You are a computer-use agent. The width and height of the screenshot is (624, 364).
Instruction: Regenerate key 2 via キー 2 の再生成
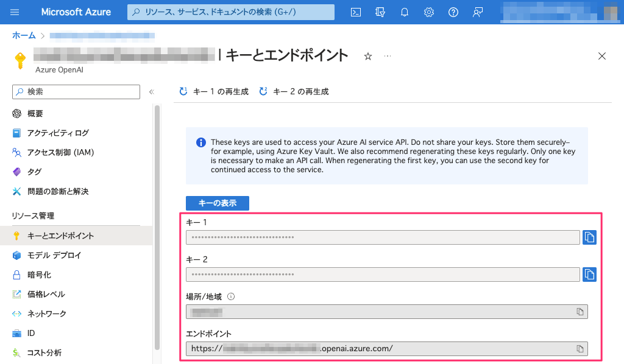294,92
